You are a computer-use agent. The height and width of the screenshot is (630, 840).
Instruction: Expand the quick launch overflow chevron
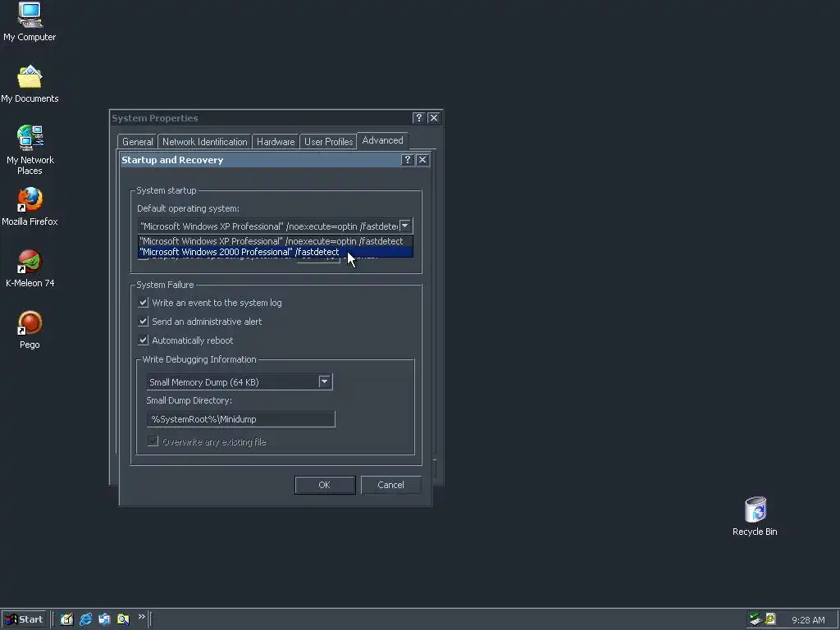(x=141, y=617)
